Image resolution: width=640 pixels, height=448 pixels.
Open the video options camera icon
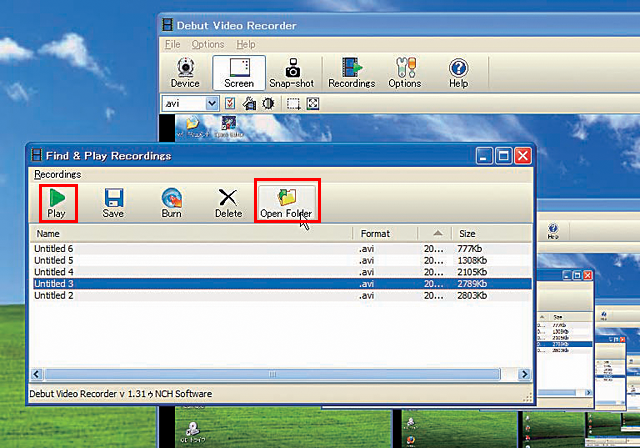pos(249,104)
